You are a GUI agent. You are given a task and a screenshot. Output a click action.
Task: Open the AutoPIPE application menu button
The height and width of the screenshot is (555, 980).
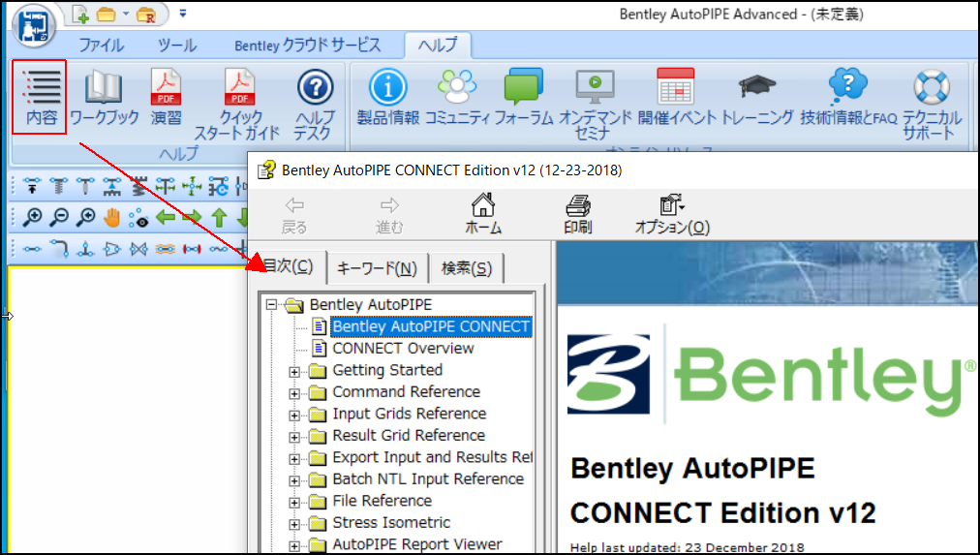33,25
